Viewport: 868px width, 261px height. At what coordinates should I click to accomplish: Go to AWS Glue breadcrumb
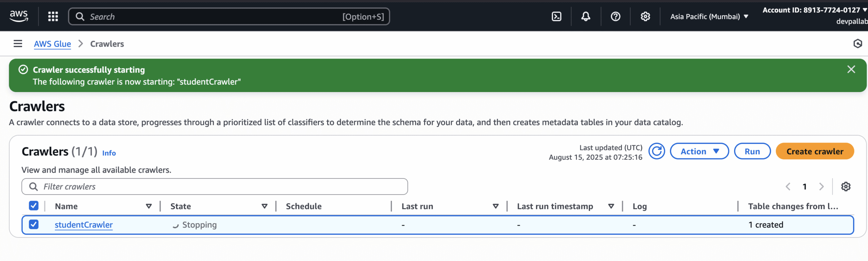pyautogui.click(x=52, y=44)
